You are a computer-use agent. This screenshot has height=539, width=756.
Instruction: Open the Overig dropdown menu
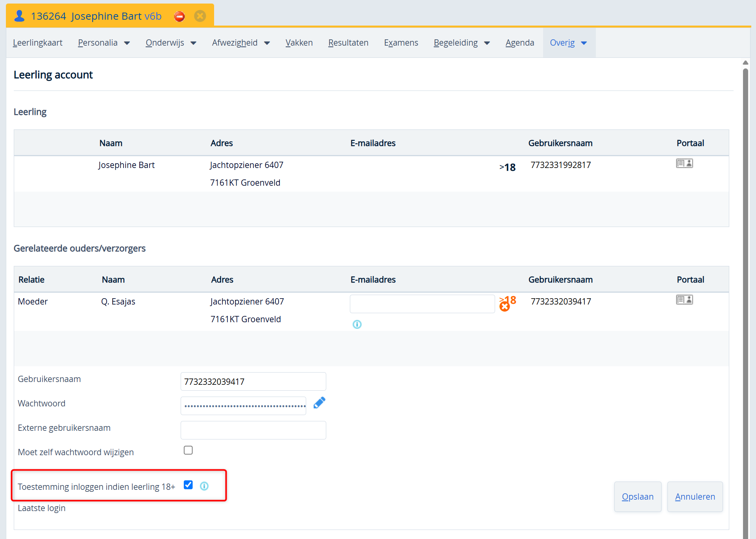tap(568, 42)
